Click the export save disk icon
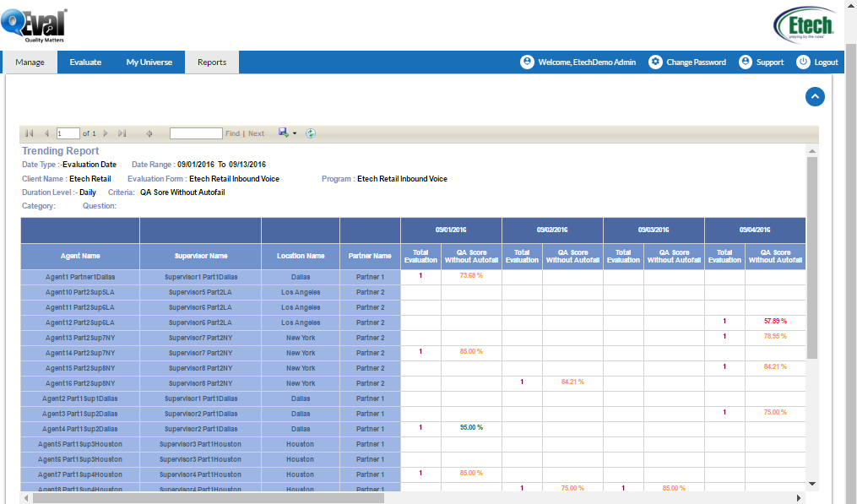Screen dimensions: 857x504 click(x=283, y=133)
